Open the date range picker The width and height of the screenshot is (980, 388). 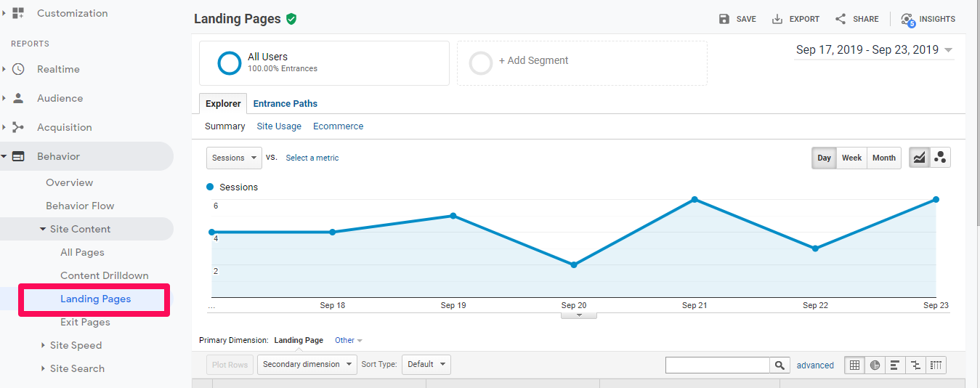(874, 49)
